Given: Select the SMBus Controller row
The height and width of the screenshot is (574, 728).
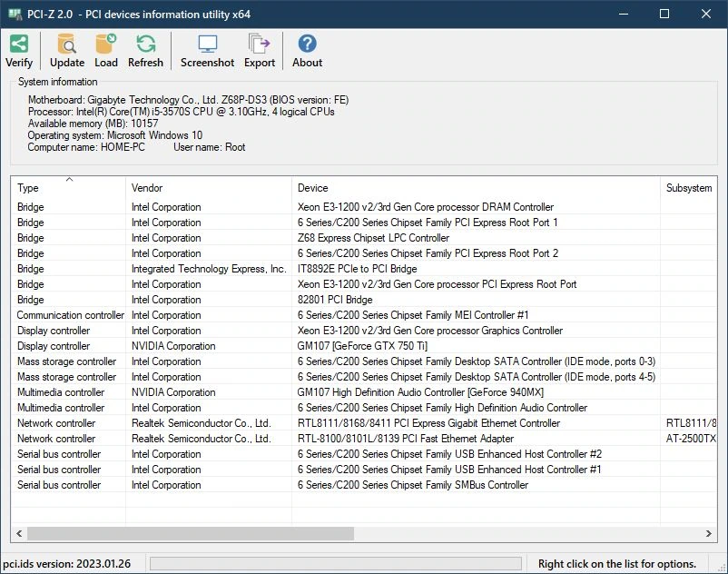Looking at the screenshot, I should coord(364,484).
